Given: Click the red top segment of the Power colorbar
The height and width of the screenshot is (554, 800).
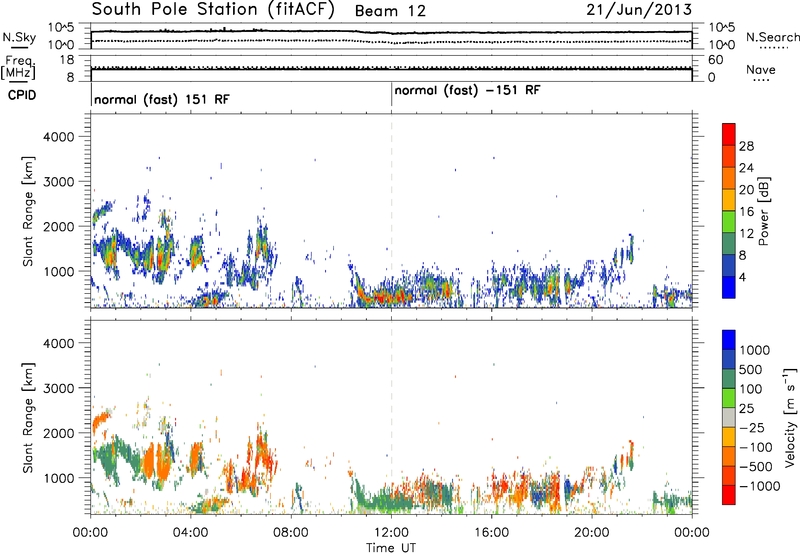Looking at the screenshot, I should 729,134.
